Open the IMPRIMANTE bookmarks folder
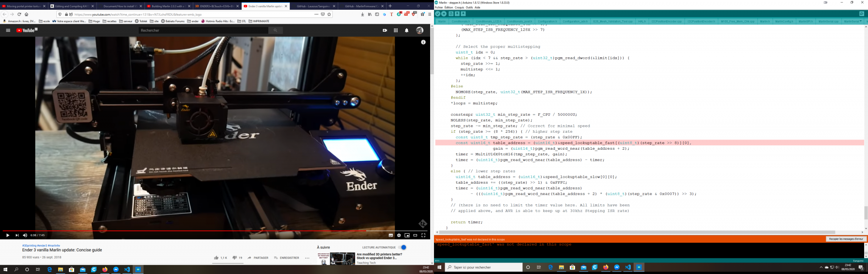This screenshot has height=274, width=868. [259, 21]
